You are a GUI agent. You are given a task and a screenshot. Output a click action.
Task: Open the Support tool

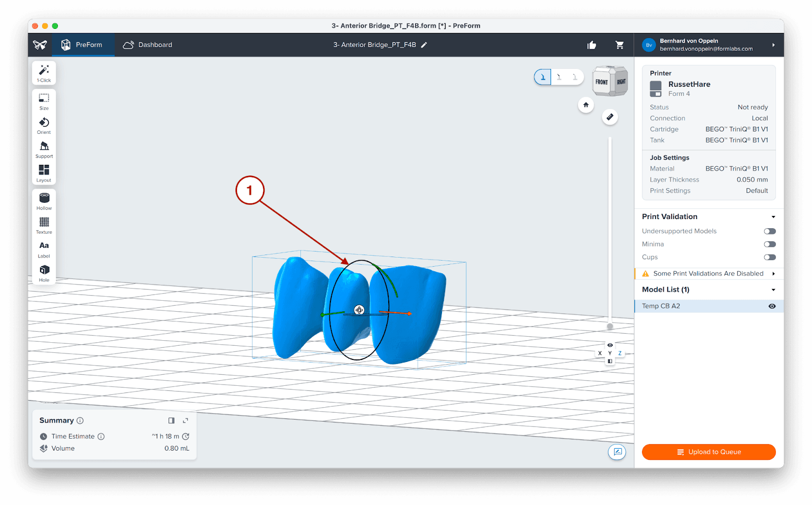[x=44, y=149]
